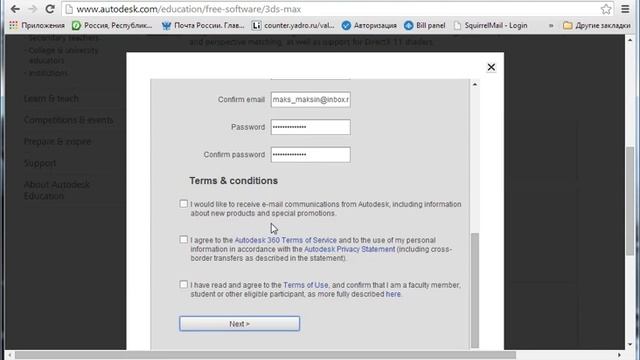Viewport: 640px width, 360px height.
Task: Click the dialog's vertical scrollbar thumb
Action: coord(475,290)
